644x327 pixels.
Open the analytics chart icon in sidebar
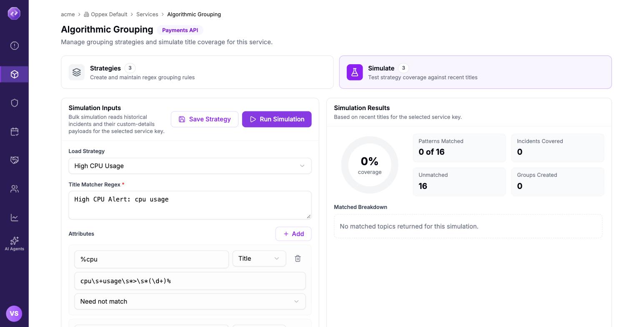[15, 218]
